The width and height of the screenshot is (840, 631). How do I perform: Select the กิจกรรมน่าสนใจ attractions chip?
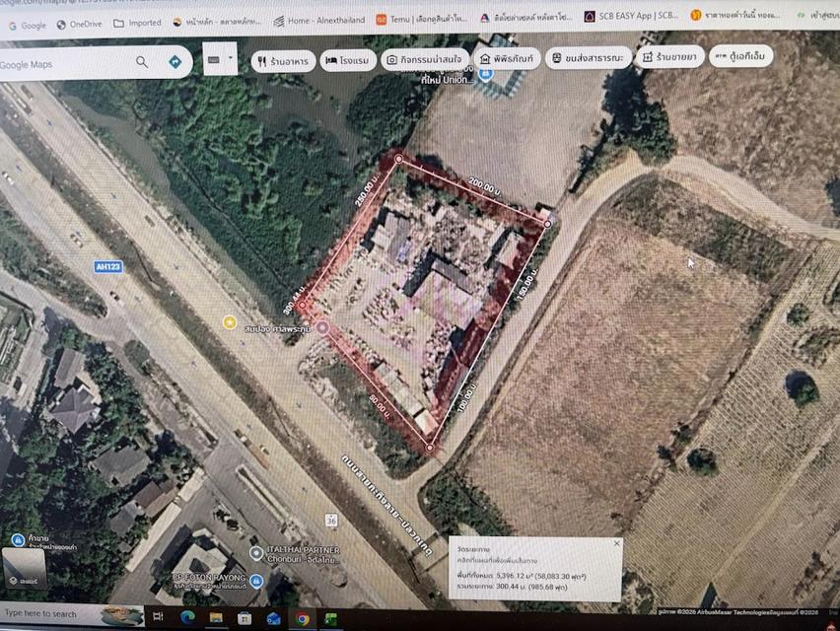coord(424,59)
